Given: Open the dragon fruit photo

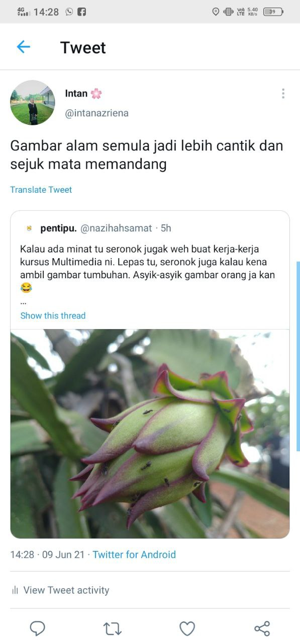Looking at the screenshot, I should coord(150,434).
